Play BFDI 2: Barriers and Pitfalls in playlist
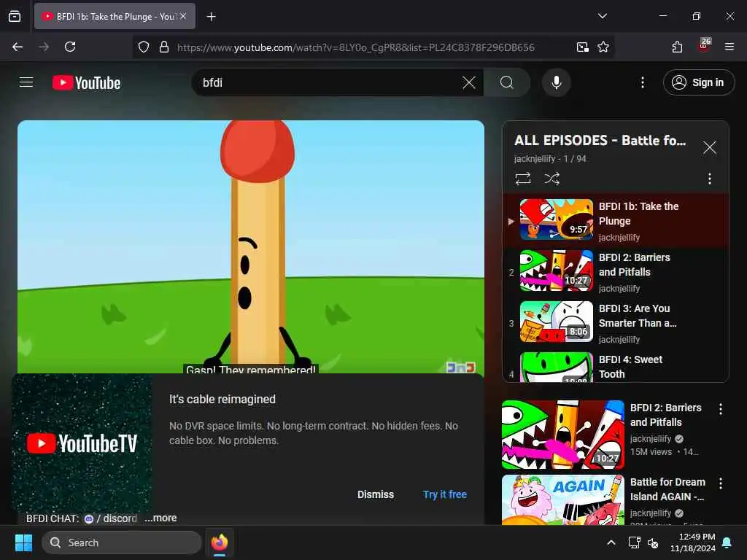The image size is (747, 560). 616,272
